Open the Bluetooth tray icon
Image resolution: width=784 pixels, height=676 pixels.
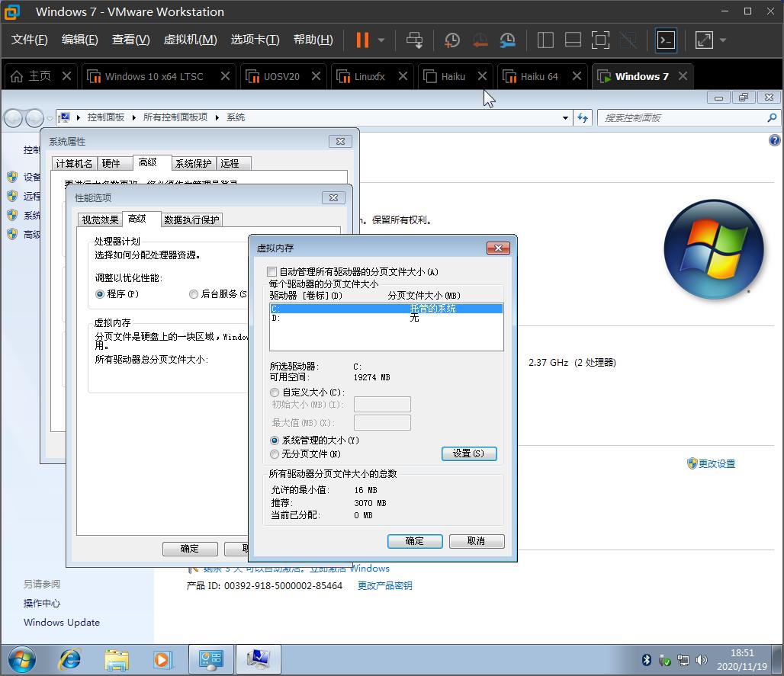(646, 660)
